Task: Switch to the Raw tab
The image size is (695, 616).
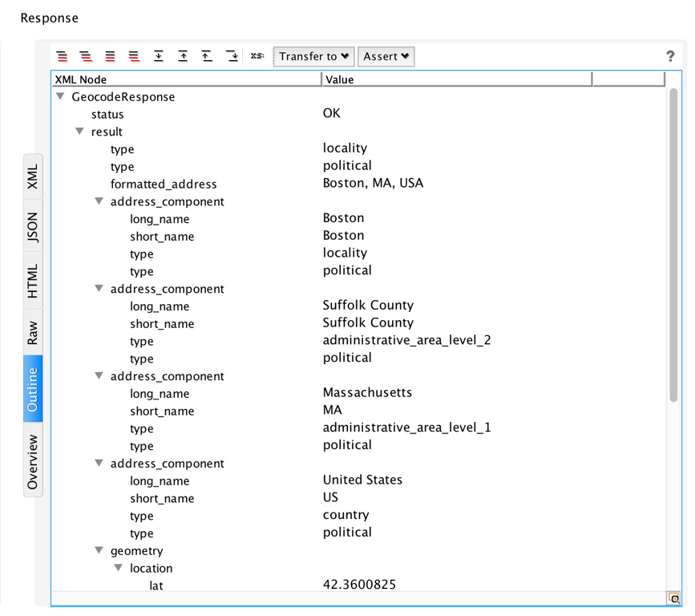Action: point(33,333)
